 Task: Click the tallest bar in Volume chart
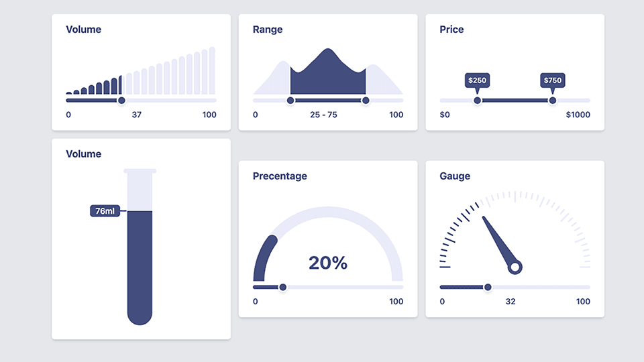pos(212,71)
